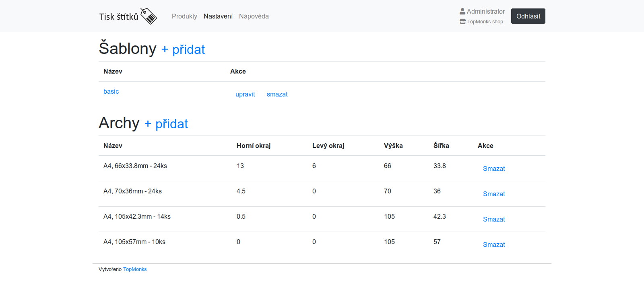Click the Horní okraj column header
644x308 pixels.
pyautogui.click(x=254, y=146)
